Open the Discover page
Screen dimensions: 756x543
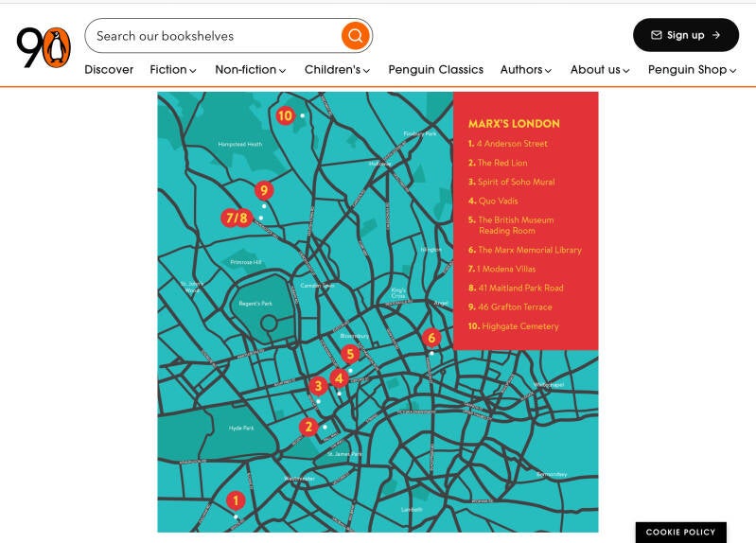click(x=109, y=69)
